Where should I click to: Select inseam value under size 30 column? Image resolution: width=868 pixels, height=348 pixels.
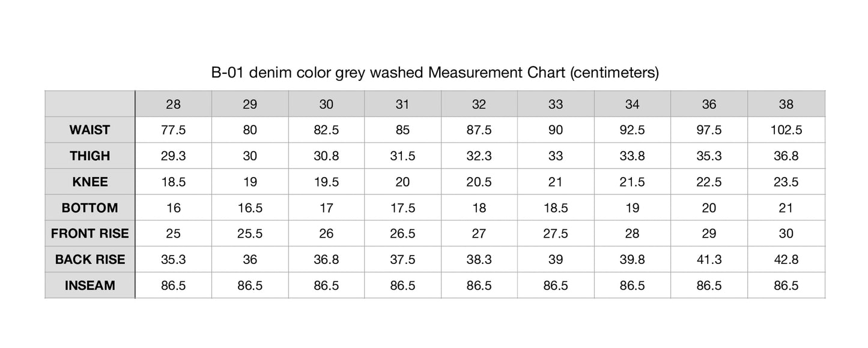pos(326,286)
